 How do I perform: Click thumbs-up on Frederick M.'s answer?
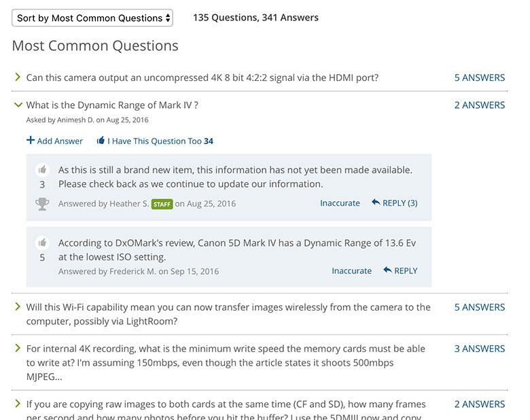(x=42, y=243)
